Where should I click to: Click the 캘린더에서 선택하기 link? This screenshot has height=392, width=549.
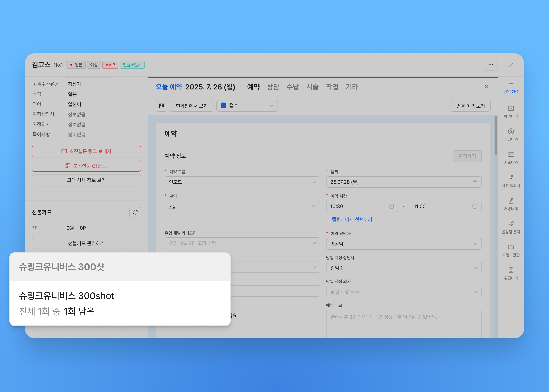(x=352, y=219)
